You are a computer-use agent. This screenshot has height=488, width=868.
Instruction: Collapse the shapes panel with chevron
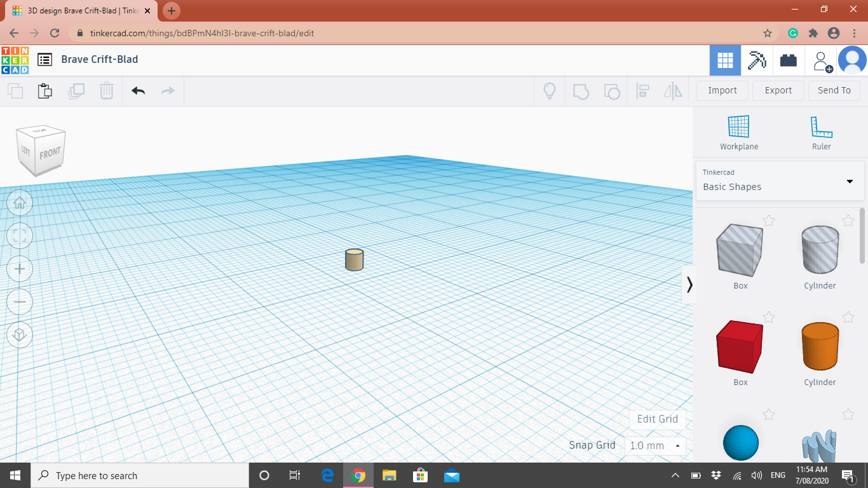point(689,284)
